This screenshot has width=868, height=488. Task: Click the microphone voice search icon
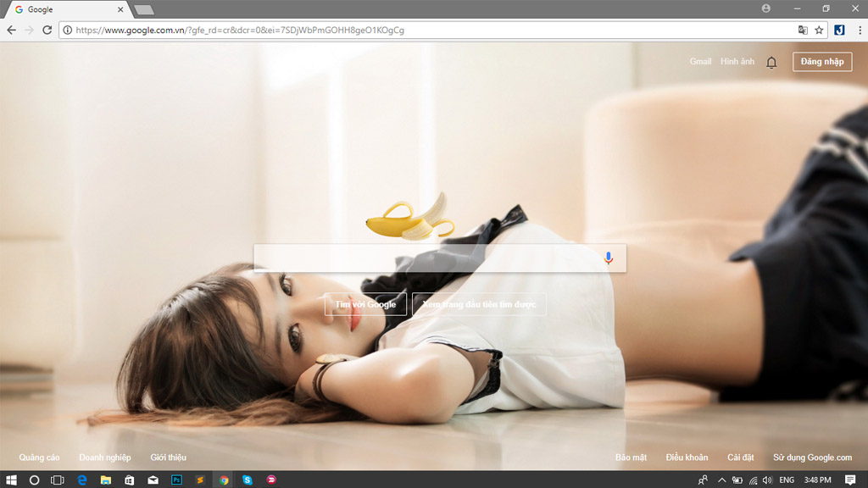pos(608,258)
